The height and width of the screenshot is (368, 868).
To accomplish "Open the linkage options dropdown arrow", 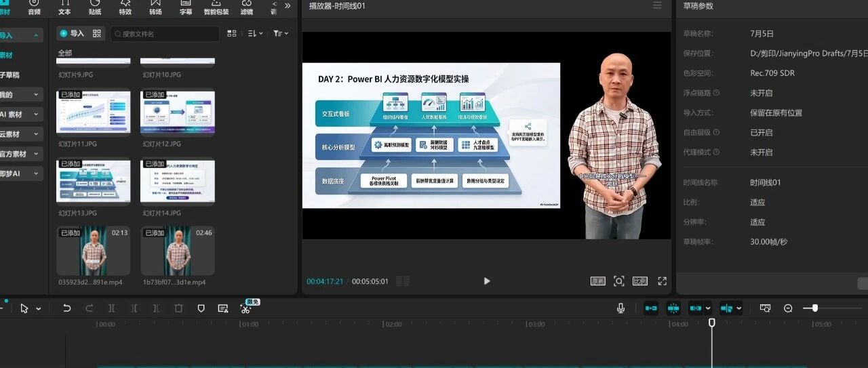I will tap(708, 308).
